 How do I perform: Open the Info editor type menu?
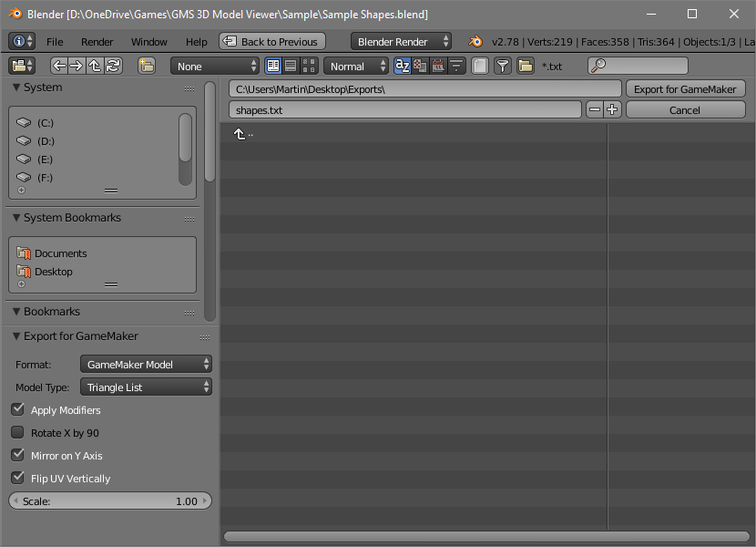click(22, 42)
